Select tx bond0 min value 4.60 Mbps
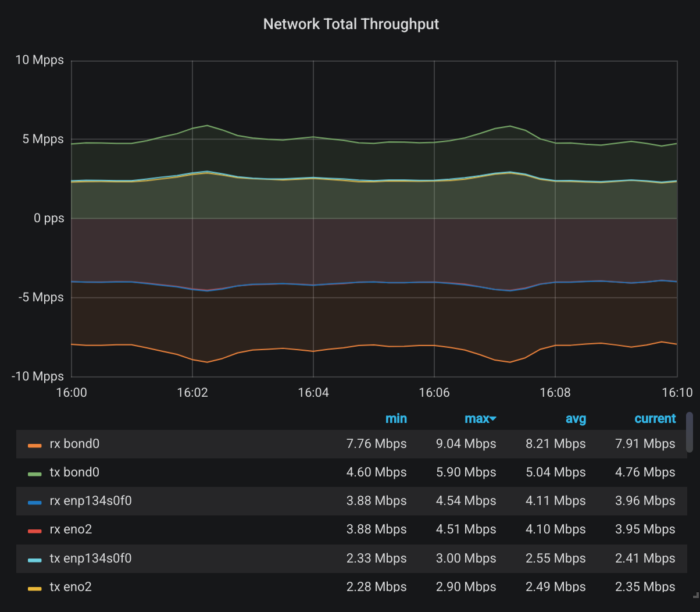Image resolution: width=700 pixels, height=612 pixels. [x=377, y=472]
